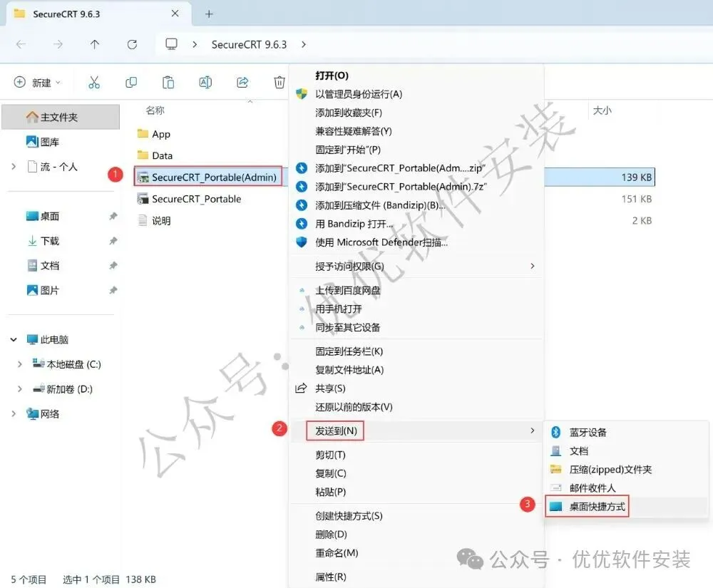Viewport: 713px width, 588px height.
Task: Choose 固定到"开始"(P)
Action: click(348, 150)
